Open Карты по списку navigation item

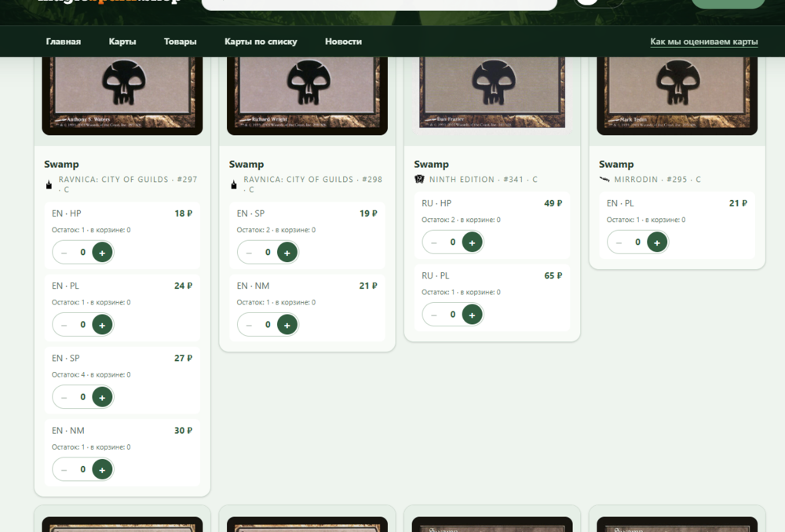tap(261, 42)
